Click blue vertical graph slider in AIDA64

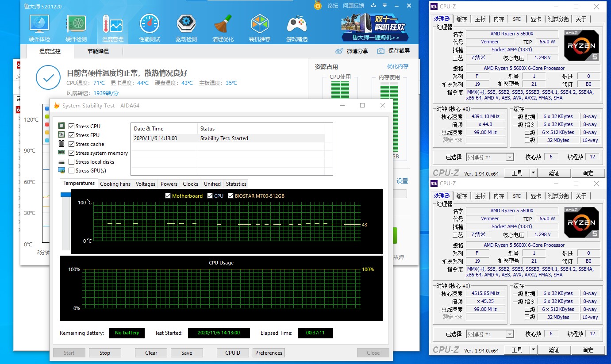[x=65, y=195]
